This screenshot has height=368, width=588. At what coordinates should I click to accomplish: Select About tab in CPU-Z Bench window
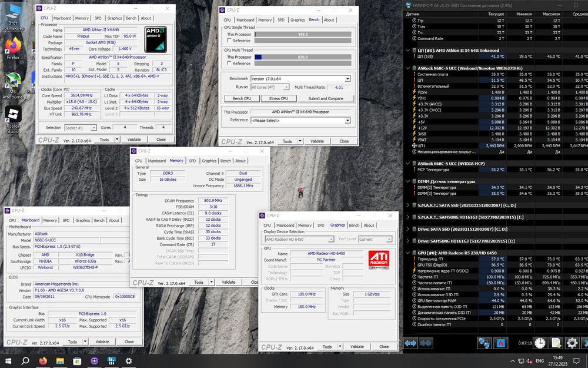329,20
